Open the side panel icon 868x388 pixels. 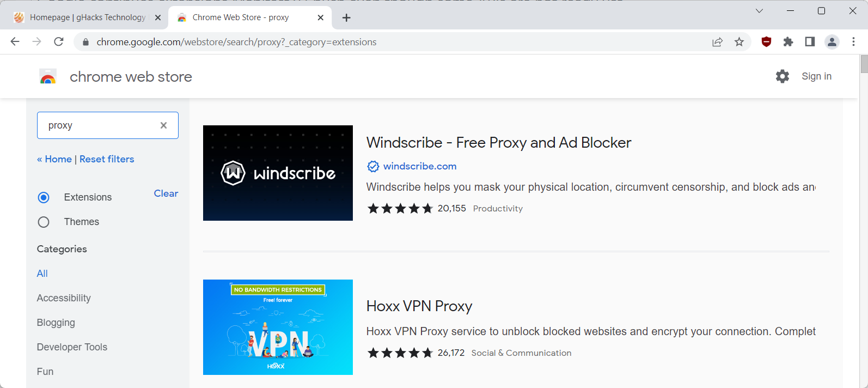[810, 42]
